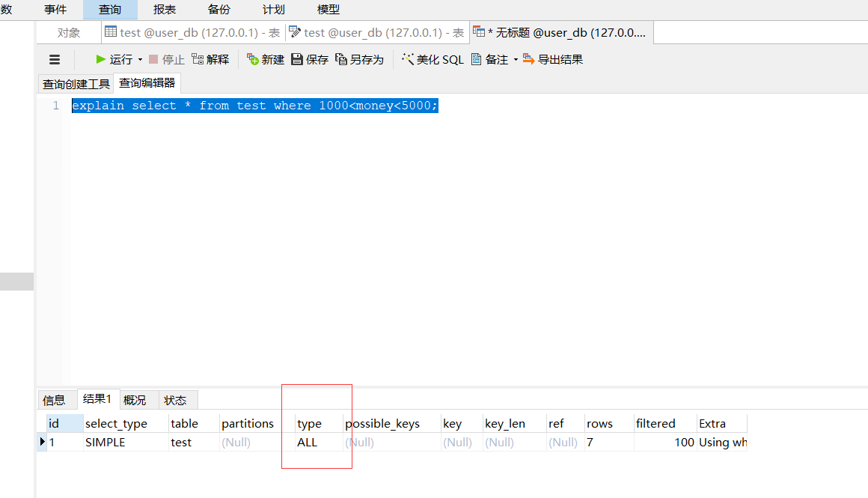The height and width of the screenshot is (498, 868).
Task: Switch to first test @user_db table tab
Action: 192,33
